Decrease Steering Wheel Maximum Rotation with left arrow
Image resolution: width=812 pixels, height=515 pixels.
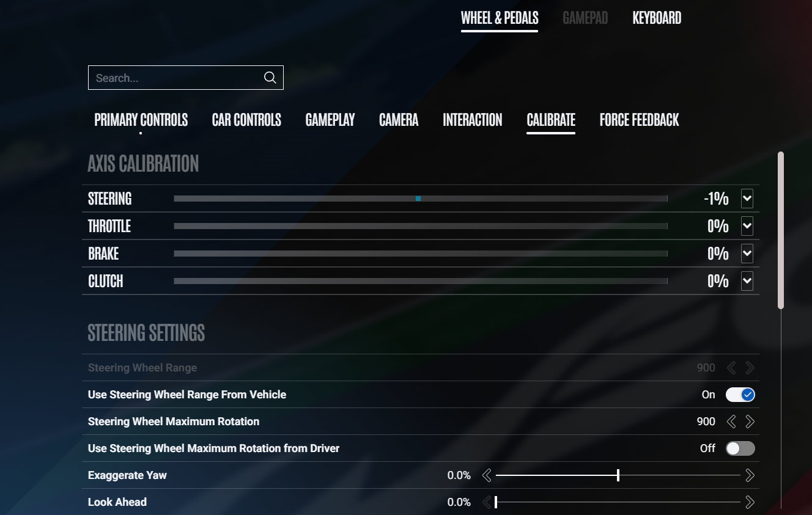tap(731, 422)
